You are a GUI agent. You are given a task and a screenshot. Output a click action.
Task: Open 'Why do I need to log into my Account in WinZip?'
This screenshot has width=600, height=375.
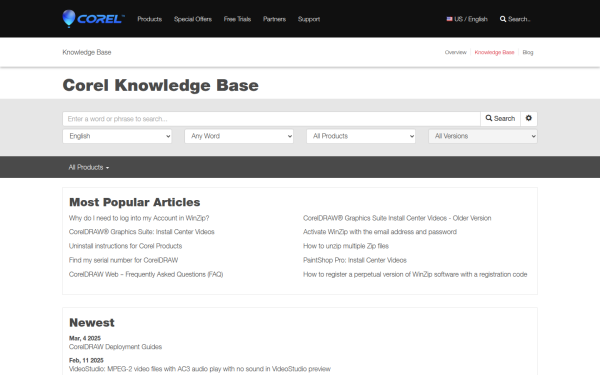click(x=139, y=218)
